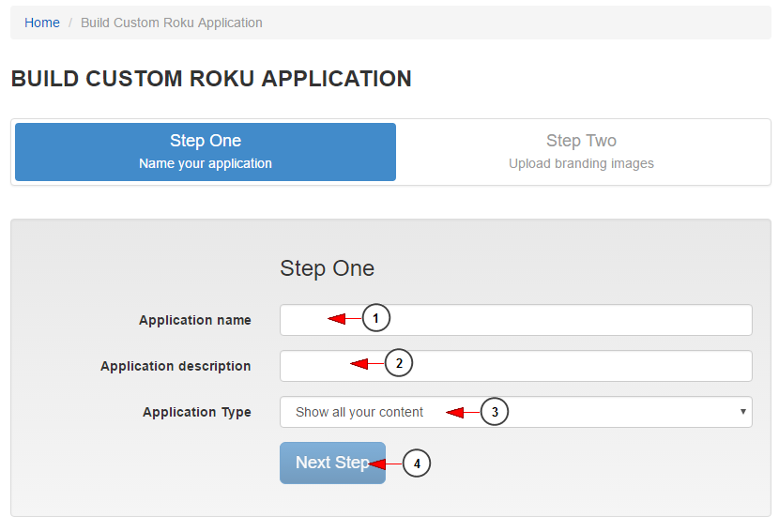Click the Application Type label
The image size is (779, 532).
[x=197, y=412]
